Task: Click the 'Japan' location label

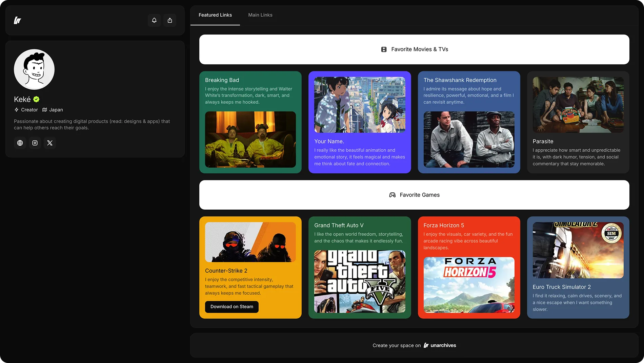Action: click(x=56, y=110)
